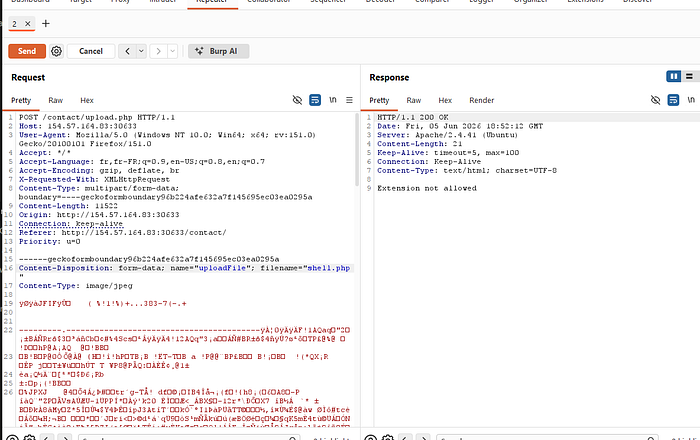This screenshot has height=440, width=700.
Task: Switch Response view to Render
Action: [482, 100]
